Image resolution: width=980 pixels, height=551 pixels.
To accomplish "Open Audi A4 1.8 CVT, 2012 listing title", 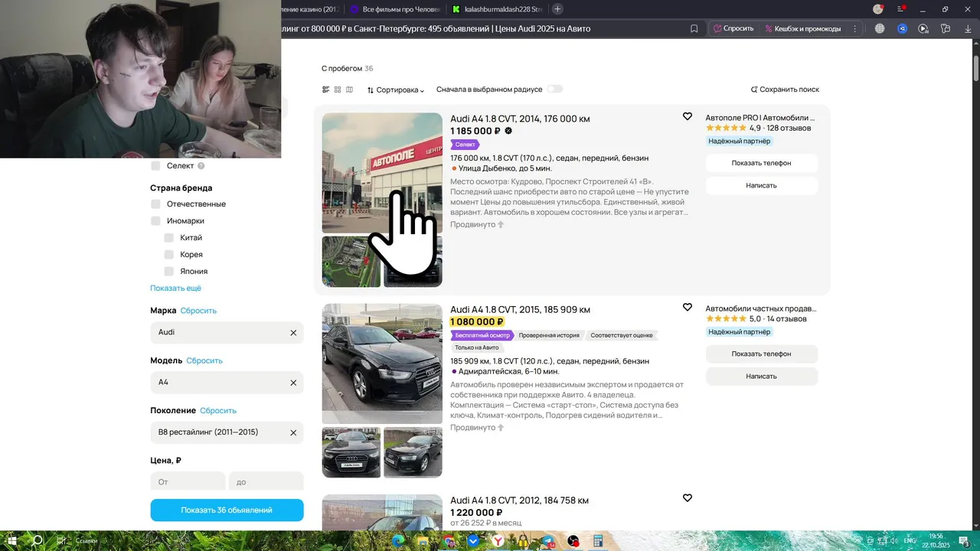I will (519, 500).
